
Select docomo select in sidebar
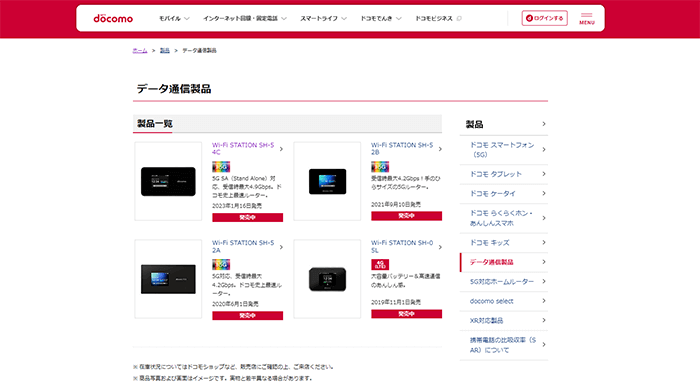(x=504, y=301)
